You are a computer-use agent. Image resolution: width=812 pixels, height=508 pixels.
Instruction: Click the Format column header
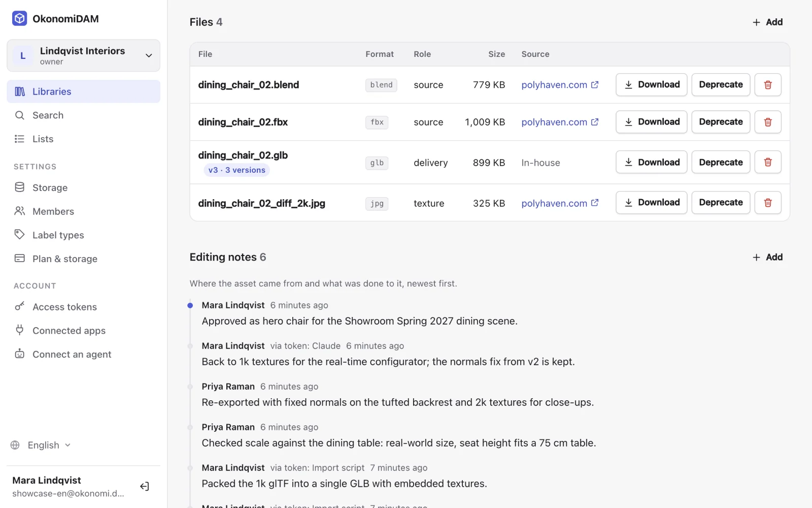tap(380, 54)
